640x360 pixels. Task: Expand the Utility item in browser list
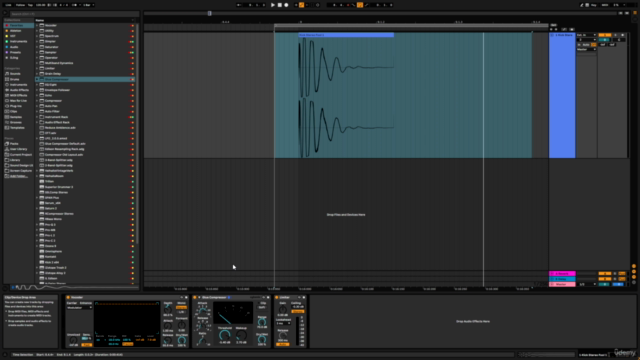coord(37,31)
